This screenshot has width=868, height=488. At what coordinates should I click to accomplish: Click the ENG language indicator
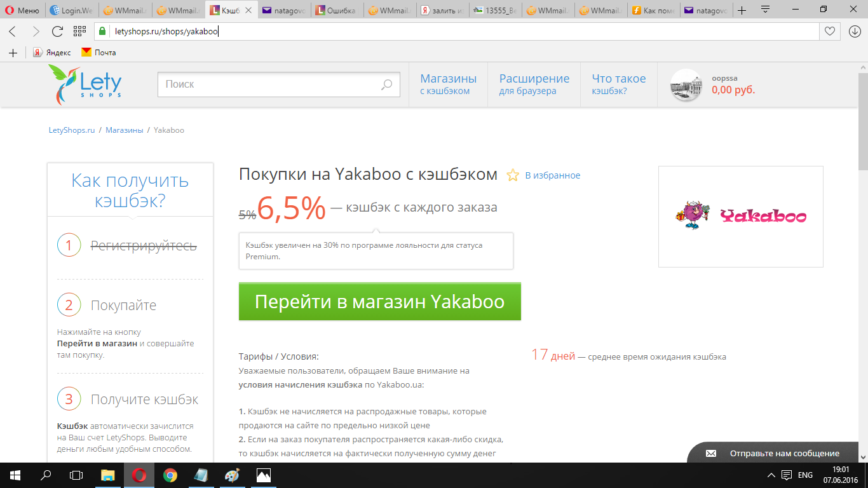pos(805,475)
